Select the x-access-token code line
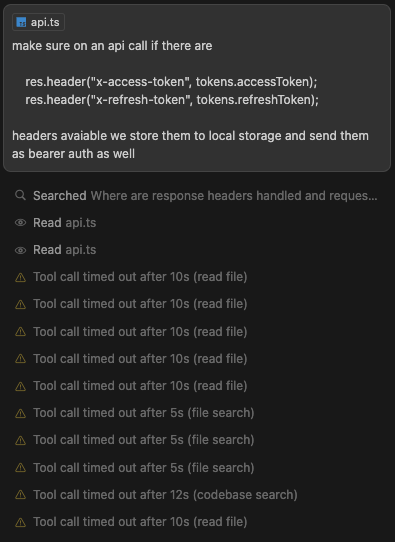The image size is (395, 542). click(x=171, y=82)
